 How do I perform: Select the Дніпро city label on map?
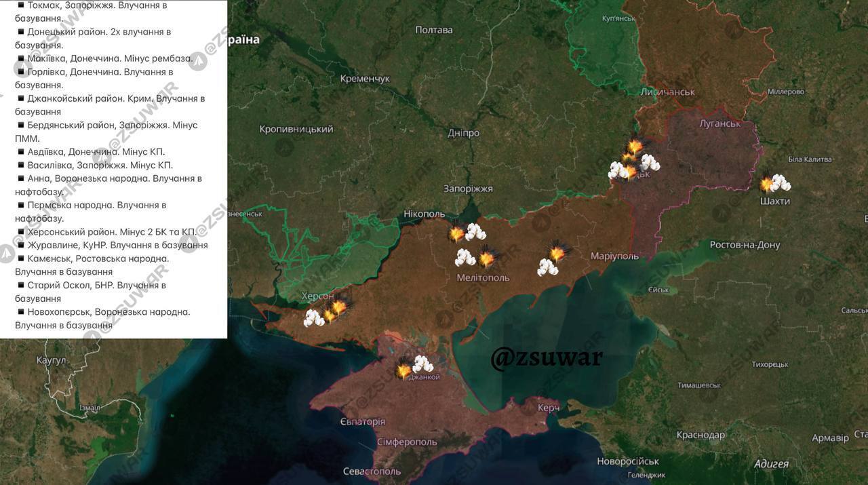(463, 133)
